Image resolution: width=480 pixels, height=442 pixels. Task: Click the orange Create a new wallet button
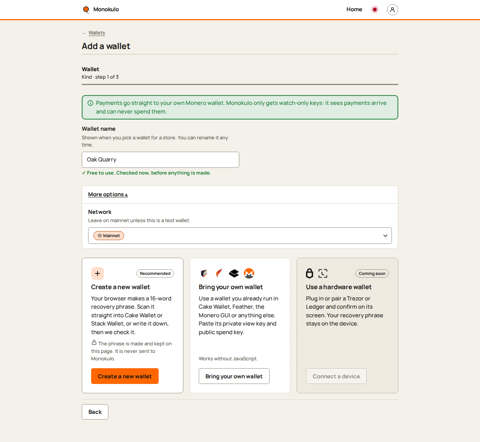click(x=125, y=376)
